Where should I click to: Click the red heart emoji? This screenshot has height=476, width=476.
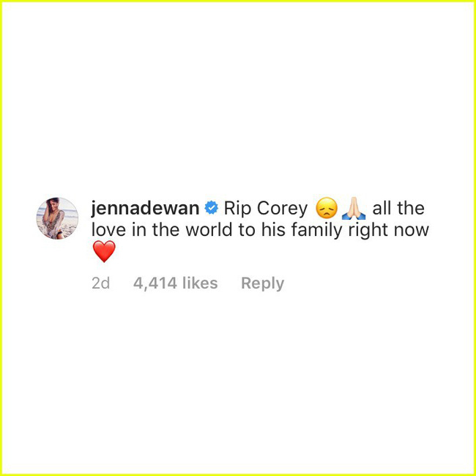coord(104,251)
